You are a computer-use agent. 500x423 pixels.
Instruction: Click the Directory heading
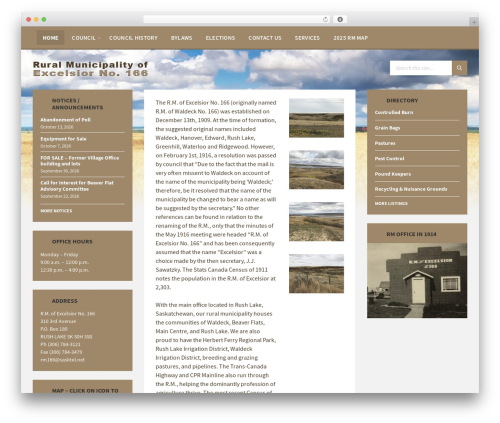click(x=402, y=100)
